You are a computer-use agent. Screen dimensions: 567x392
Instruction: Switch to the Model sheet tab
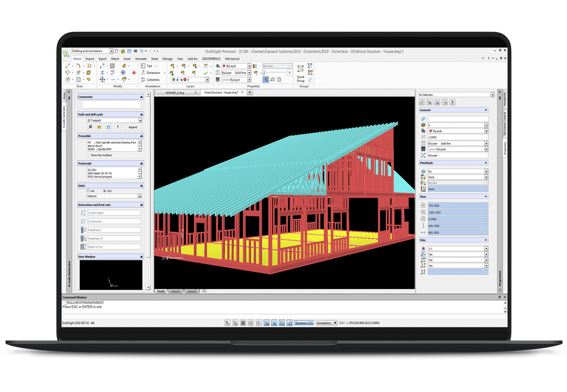161,291
